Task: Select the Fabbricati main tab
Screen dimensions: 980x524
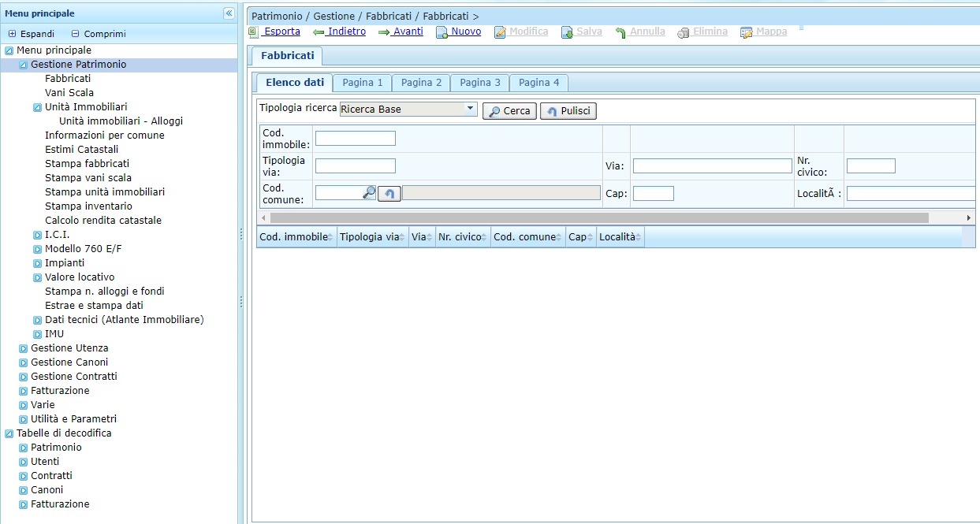Action: pyautogui.click(x=287, y=55)
